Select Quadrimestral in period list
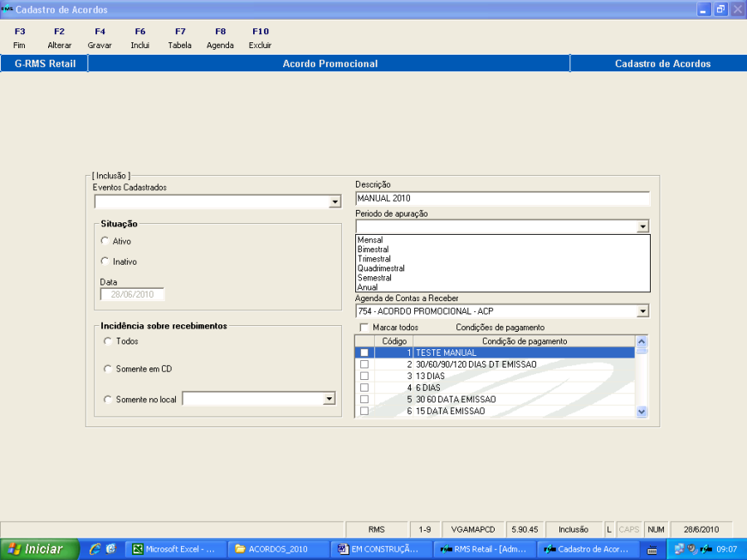 (x=381, y=269)
